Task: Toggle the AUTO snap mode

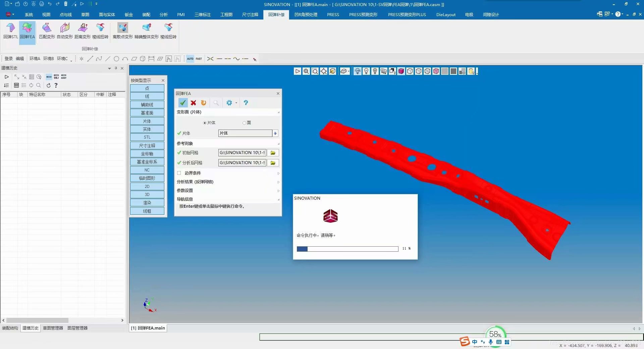Action: (x=190, y=59)
